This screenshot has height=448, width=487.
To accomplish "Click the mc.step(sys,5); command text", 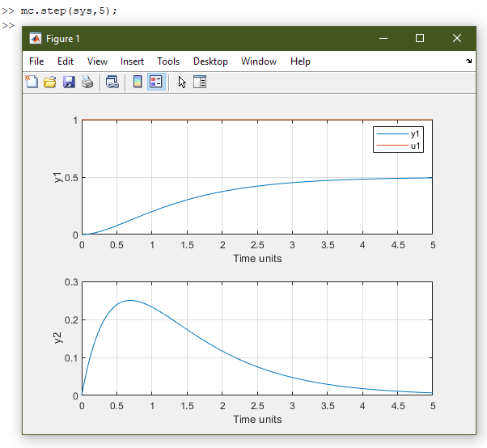I will click(69, 11).
